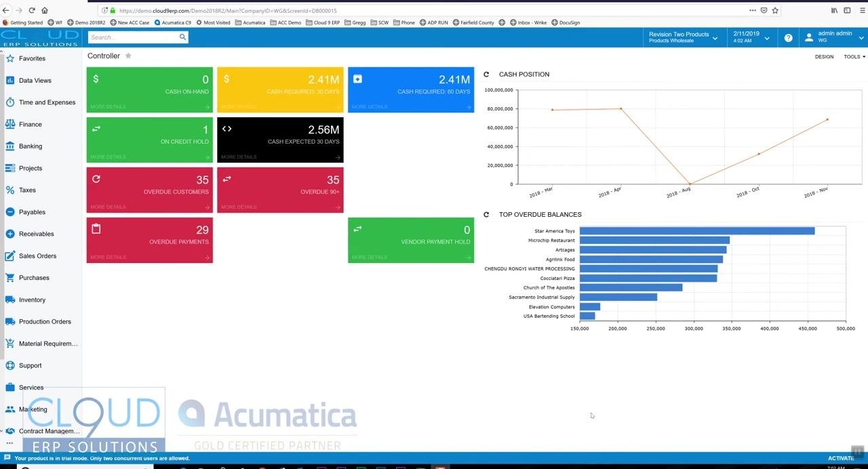Open Cash Required 60 Days tile
Screen dimensions: 868x469
[x=411, y=89]
